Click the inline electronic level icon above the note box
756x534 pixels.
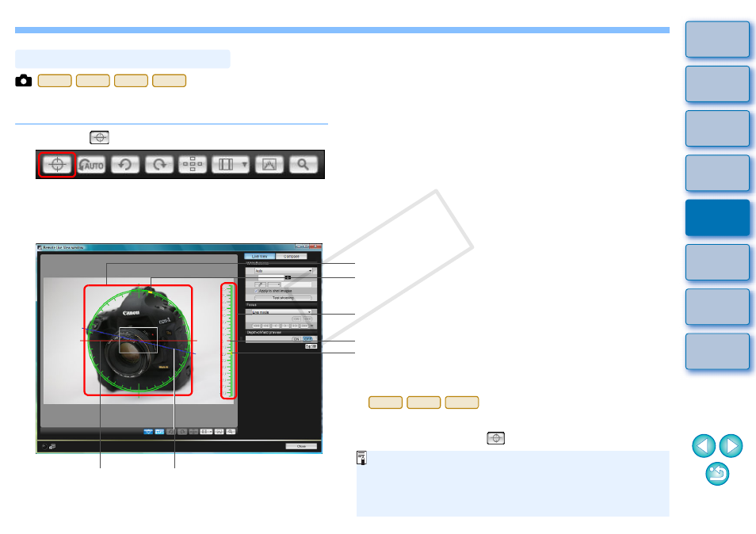[495, 438]
